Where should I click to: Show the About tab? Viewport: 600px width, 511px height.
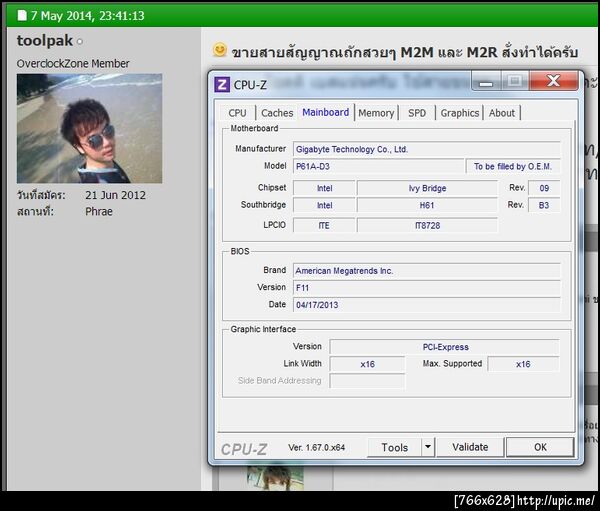pyautogui.click(x=502, y=113)
